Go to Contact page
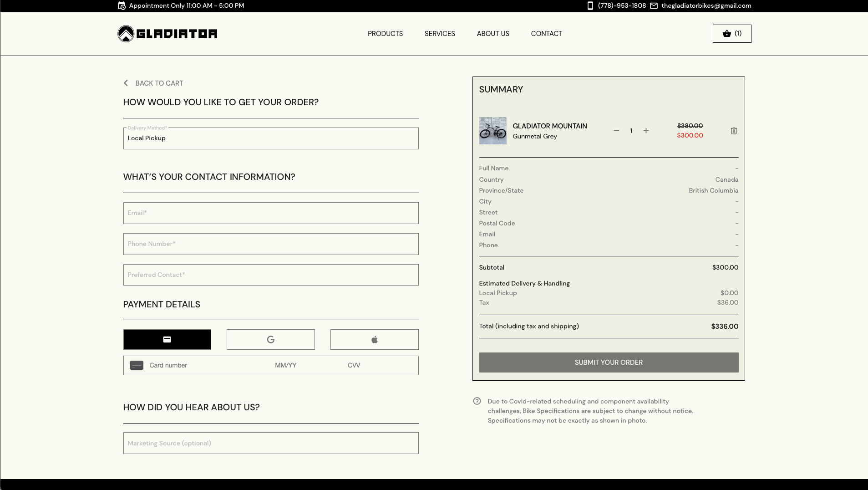This screenshot has height=490, width=868. pos(546,34)
